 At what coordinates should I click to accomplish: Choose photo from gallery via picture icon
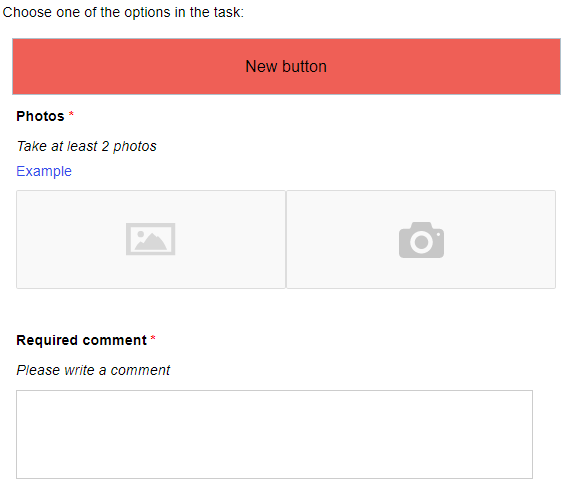pyautogui.click(x=150, y=239)
